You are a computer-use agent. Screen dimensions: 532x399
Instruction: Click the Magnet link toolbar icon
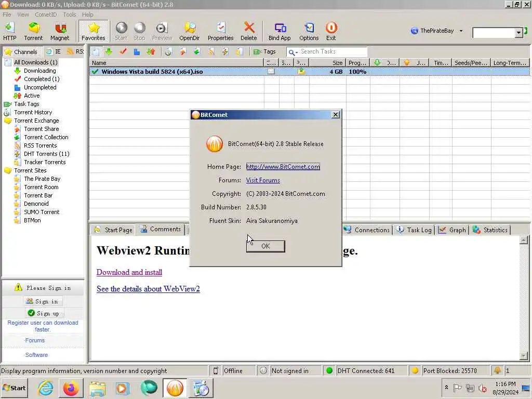coord(60,31)
